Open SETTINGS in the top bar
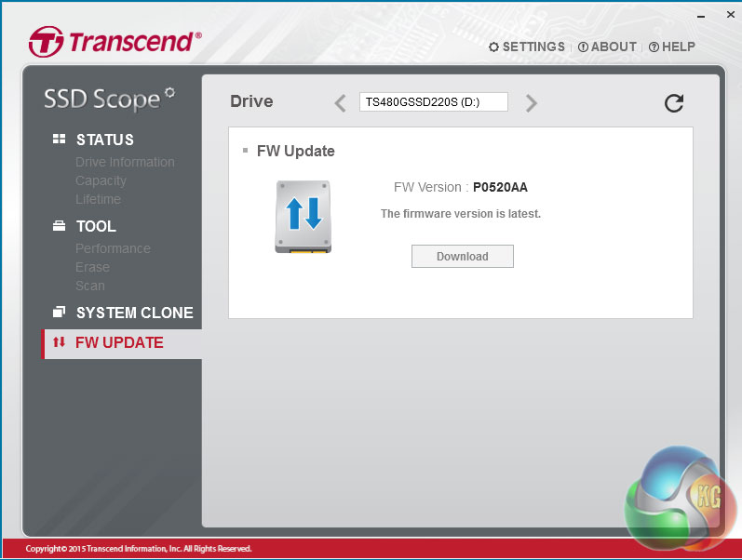The height and width of the screenshot is (560, 742). coord(527,47)
